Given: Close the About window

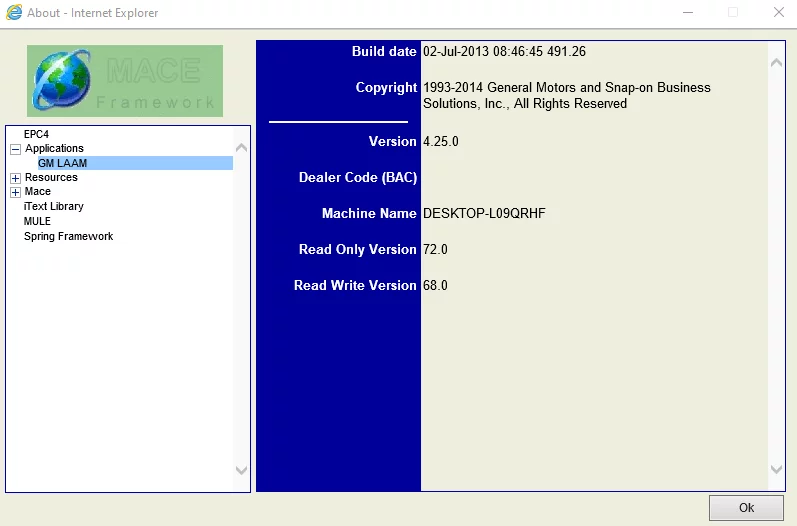Looking at the screenshot, I should (778, 13).
